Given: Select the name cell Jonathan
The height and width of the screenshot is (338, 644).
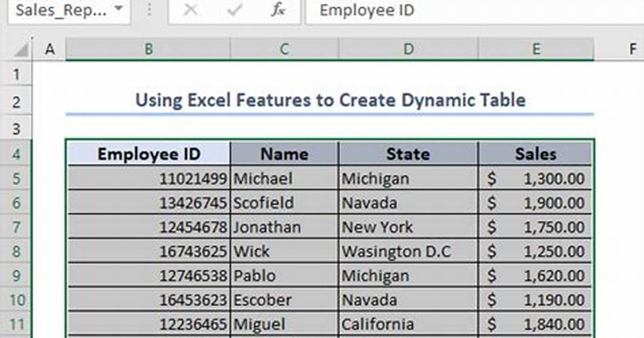Looking at the screenshot, I should [x=284, y=227].
